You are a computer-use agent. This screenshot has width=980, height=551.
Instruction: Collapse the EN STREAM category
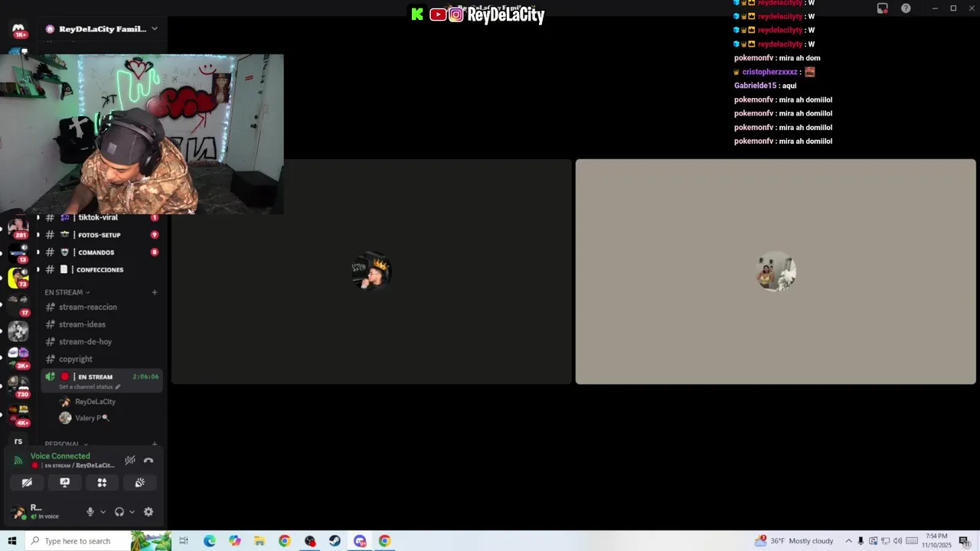coord(67,292)
